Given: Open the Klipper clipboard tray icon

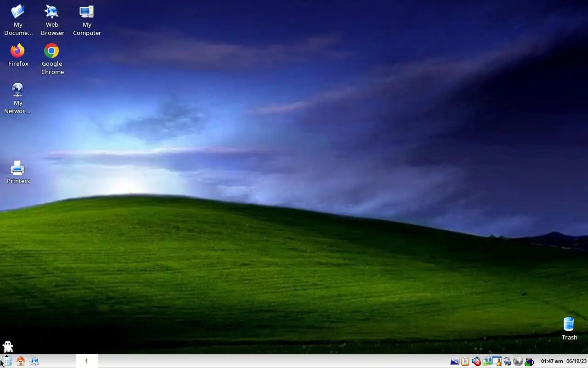Looking at the screenshot, I should click(x=465, y=362).
